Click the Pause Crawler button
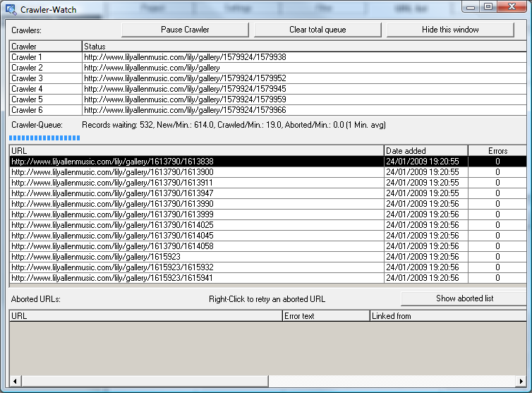 pos(185,30)
